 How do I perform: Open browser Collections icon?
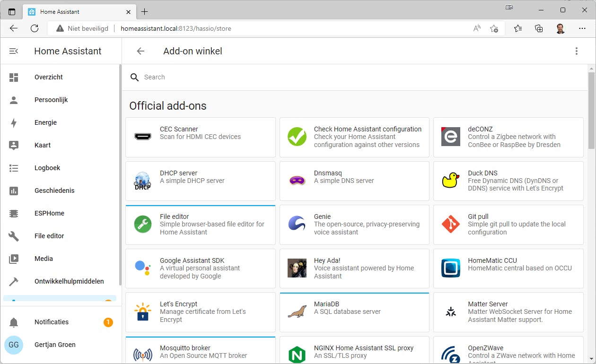pyautogui.click(x=539, y=28)
